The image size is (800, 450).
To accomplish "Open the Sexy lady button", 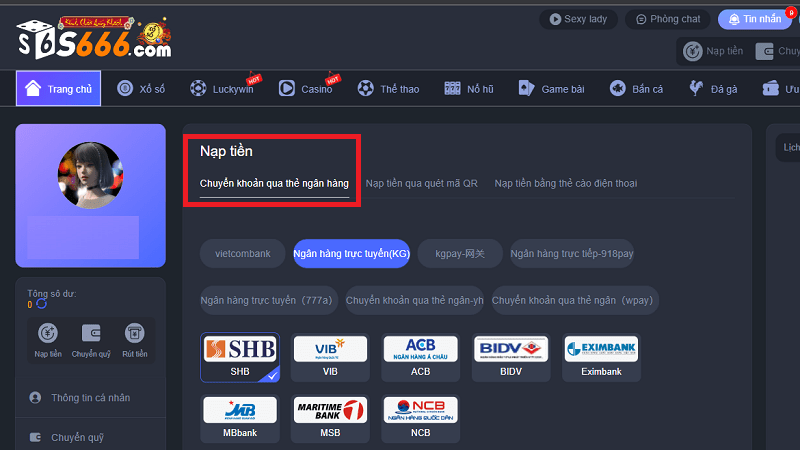I will pyautogui.click(x=578, y=19).
